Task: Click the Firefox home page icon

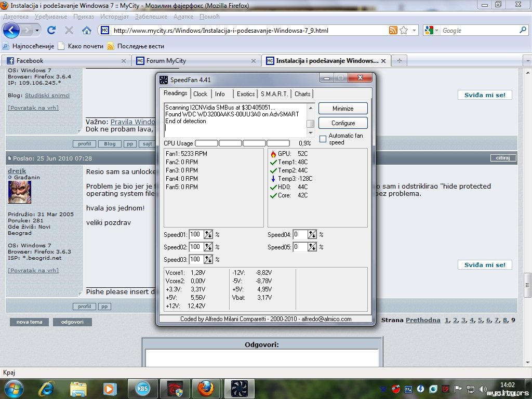Action: [87, 30]
